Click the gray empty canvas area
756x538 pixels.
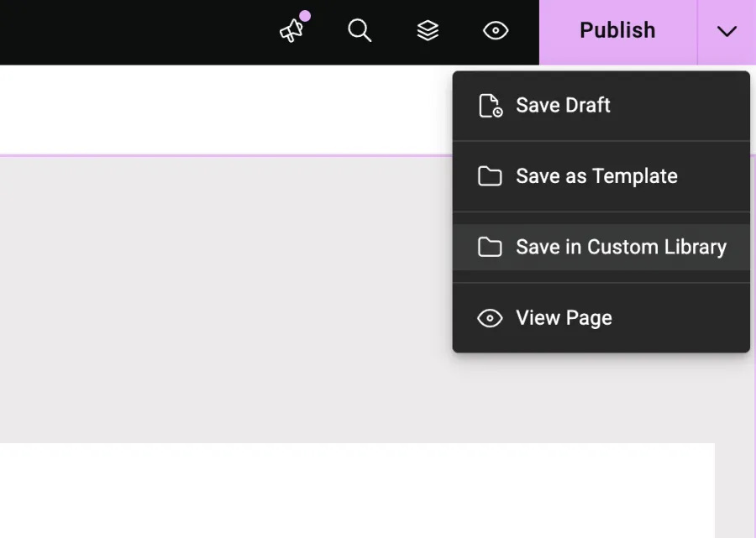[227, 294]
